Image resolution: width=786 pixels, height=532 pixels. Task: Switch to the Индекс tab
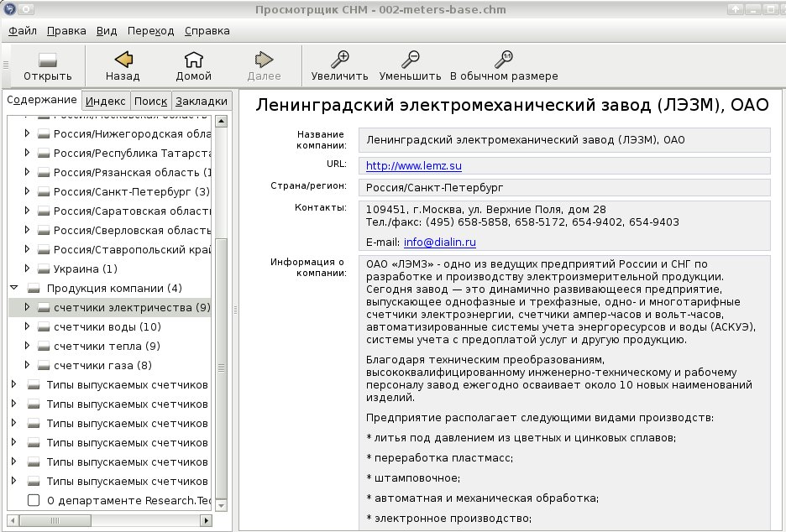105,101
